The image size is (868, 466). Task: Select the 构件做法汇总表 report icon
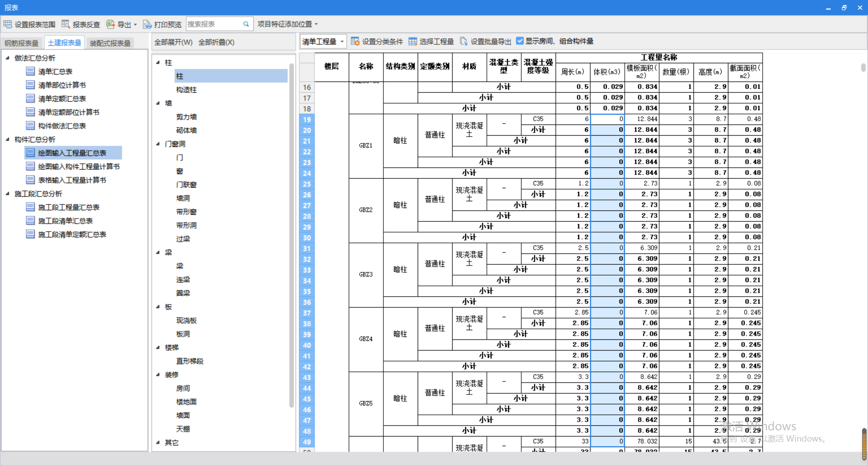[x=30, y=125]
